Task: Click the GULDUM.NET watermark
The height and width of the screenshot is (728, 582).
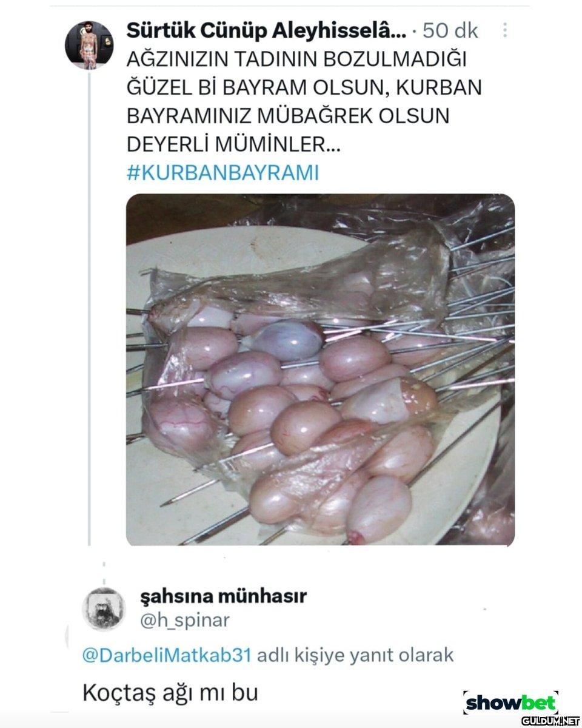Action: tap(550, 721)
